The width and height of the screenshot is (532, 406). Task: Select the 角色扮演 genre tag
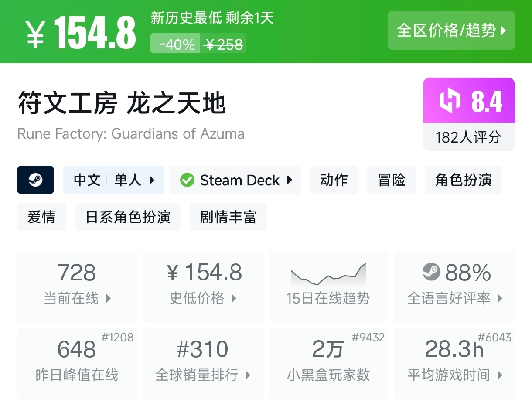click(463, 180)
